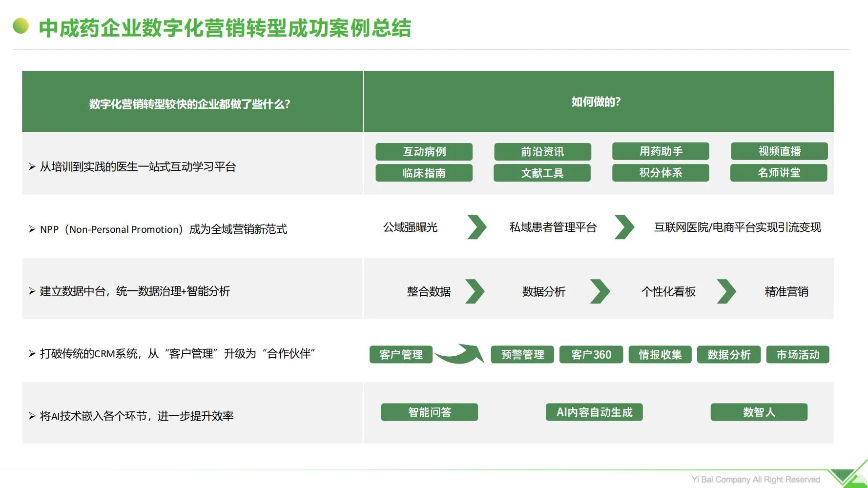Screen dimensions: 868x488
Task: Click the 用药助手 tag
Action: click(661, 151)
